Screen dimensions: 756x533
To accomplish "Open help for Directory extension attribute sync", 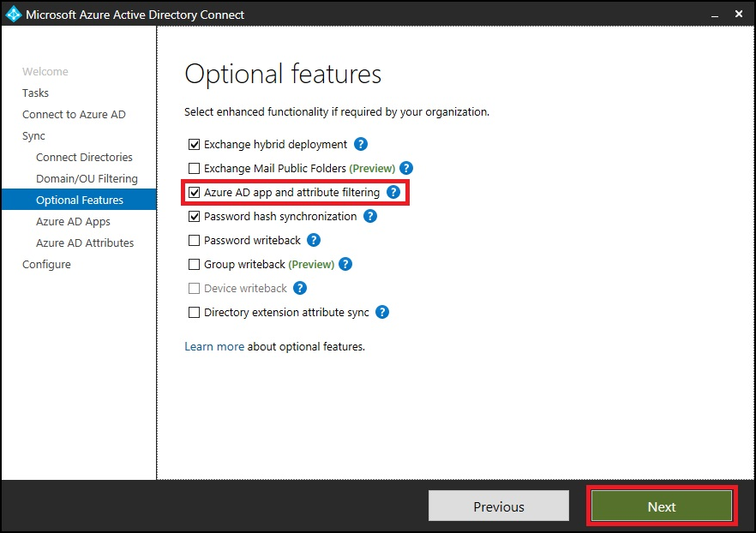I will tap(381, 312).
